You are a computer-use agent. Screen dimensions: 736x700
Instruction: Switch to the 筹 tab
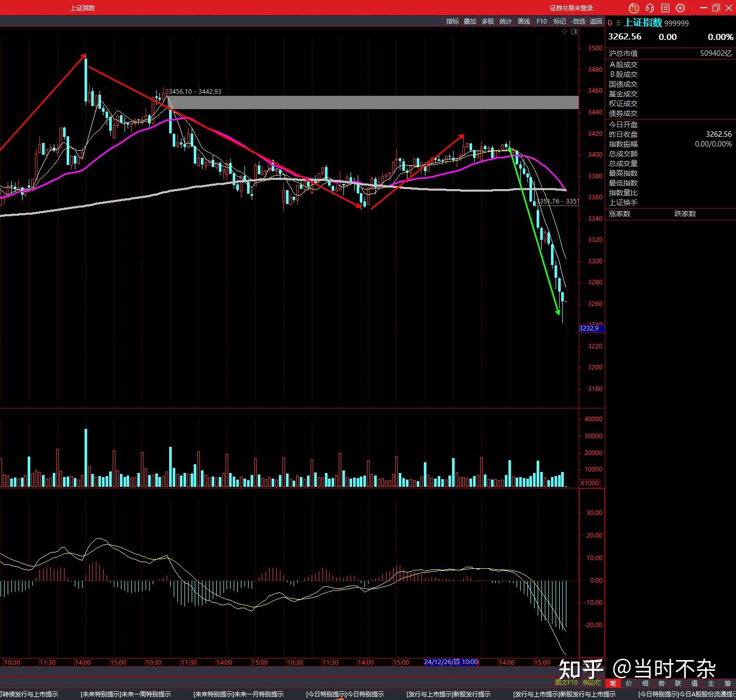pyautogui.click(x=727, y=683)
